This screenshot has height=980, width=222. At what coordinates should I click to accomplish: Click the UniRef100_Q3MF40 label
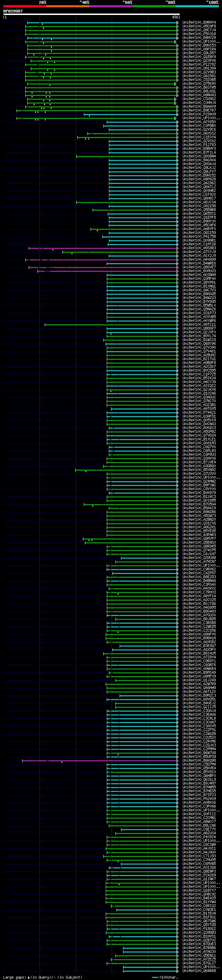(199, 278)
